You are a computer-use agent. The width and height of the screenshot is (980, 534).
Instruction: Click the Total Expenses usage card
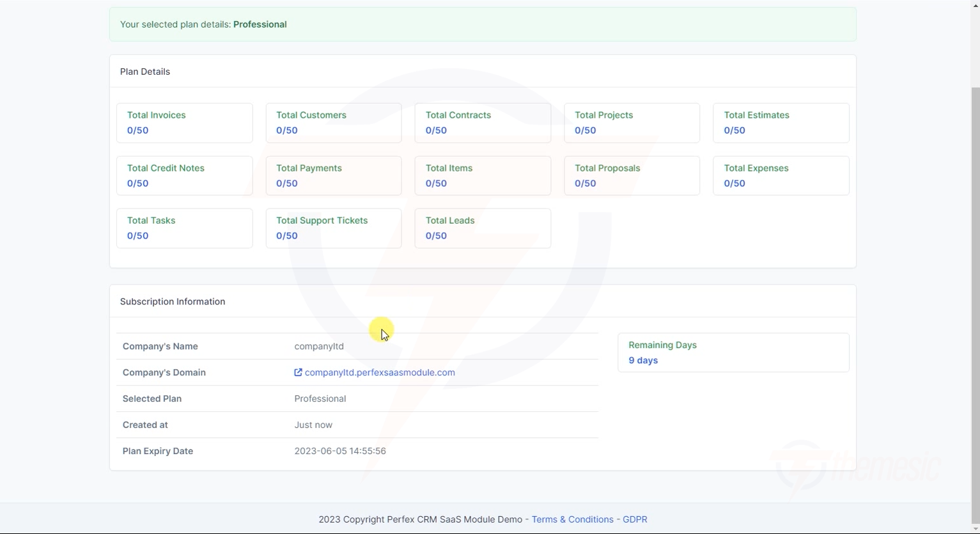click(x=781, y=175)
